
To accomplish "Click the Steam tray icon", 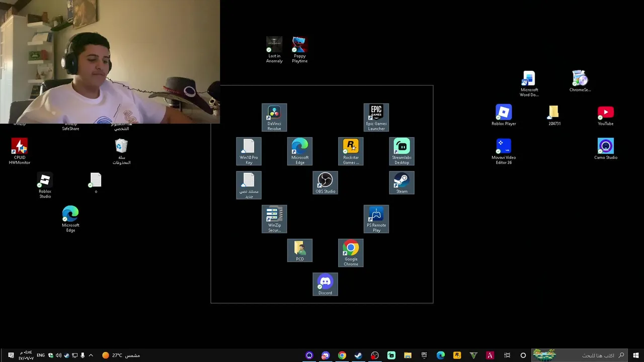I will (x=66, y=355).
